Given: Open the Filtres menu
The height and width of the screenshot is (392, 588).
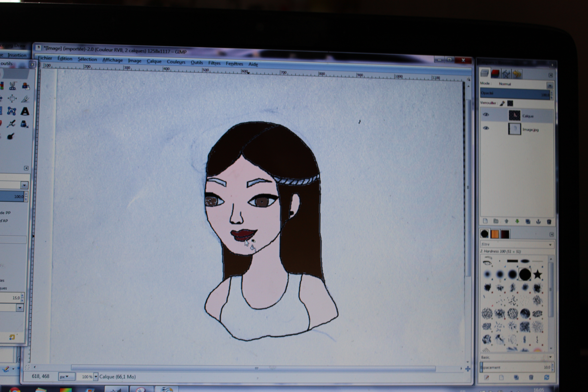Looking at the screenshot, I should pyautogui.click(x=214, y=63).
